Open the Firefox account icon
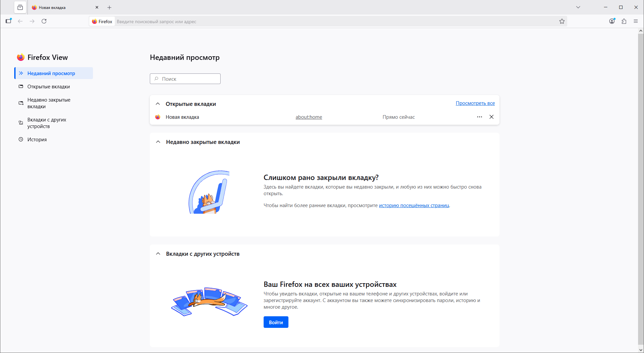 612,21
